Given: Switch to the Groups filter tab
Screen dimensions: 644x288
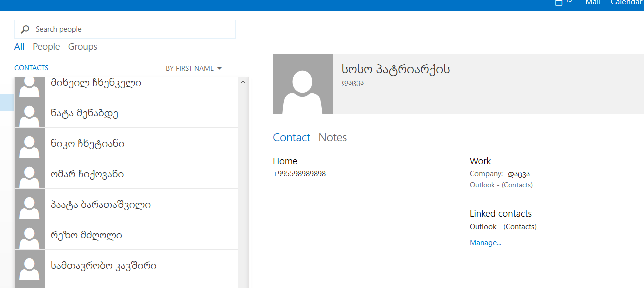Looking at the screenshot, I should (83, 47).
